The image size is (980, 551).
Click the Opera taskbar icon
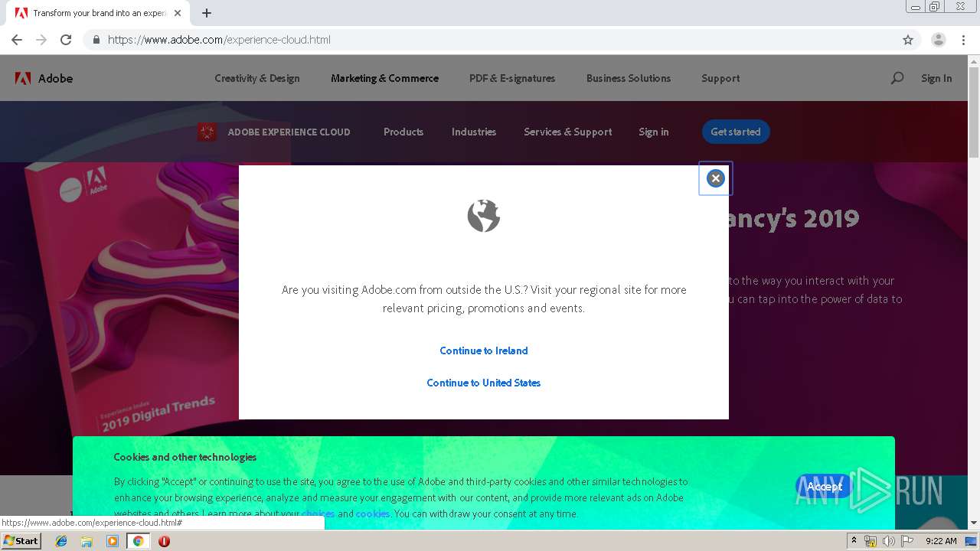point(164,541)
